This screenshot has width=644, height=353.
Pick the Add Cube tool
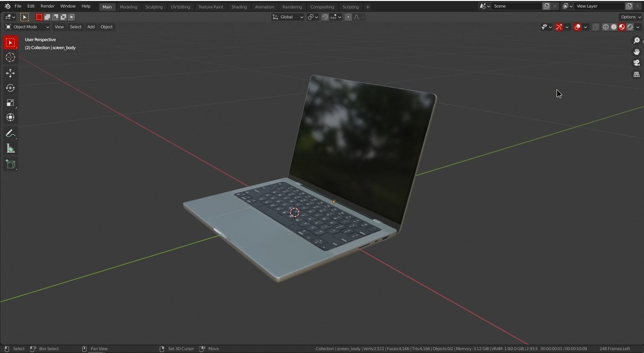coord(10,164)
